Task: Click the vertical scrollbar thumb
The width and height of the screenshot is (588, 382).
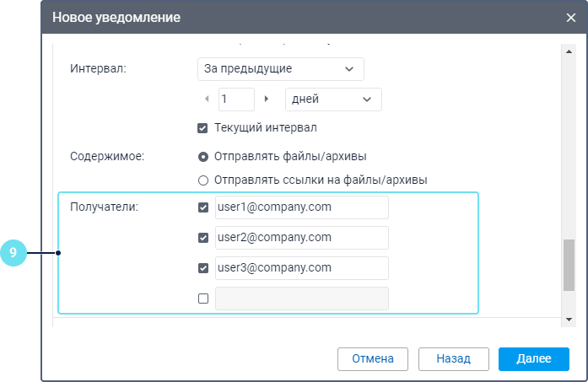Action: pos(569,265)
